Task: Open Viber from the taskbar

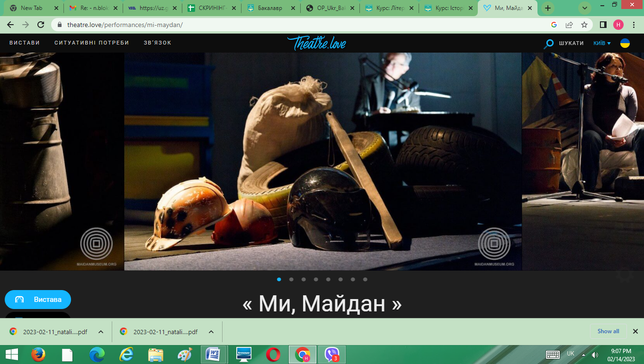Action: tap(332, 354)
